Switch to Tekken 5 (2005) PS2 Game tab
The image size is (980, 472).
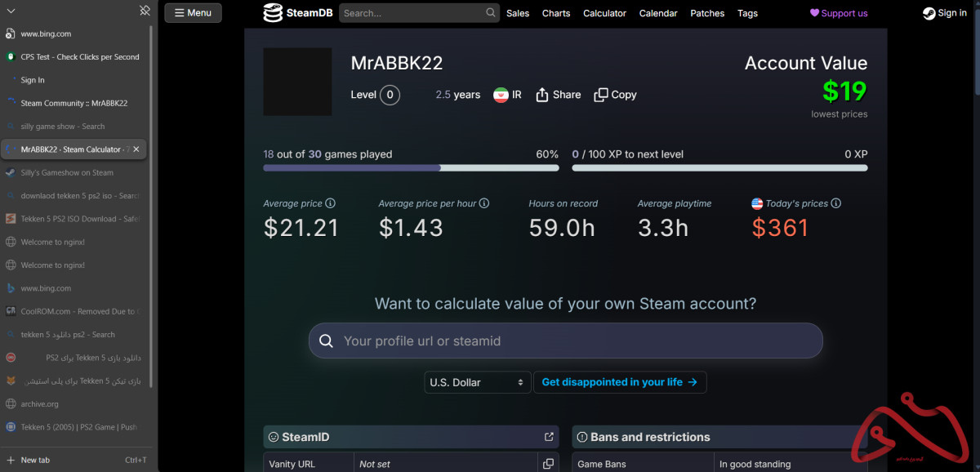tap(73, 426)
